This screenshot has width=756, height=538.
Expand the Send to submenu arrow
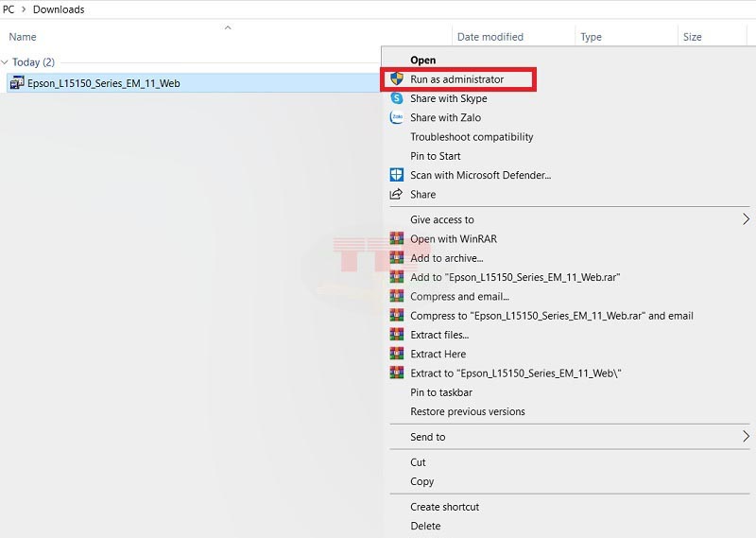coord(746,436)
